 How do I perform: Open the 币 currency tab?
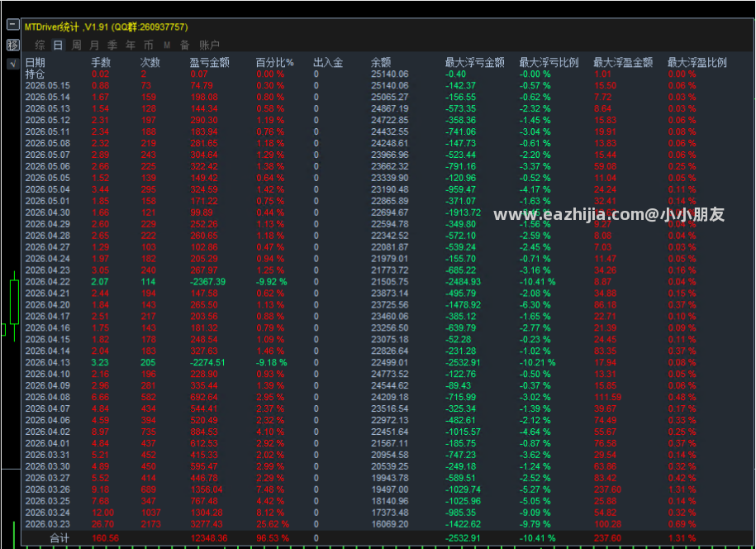click(x=149, y=45)
